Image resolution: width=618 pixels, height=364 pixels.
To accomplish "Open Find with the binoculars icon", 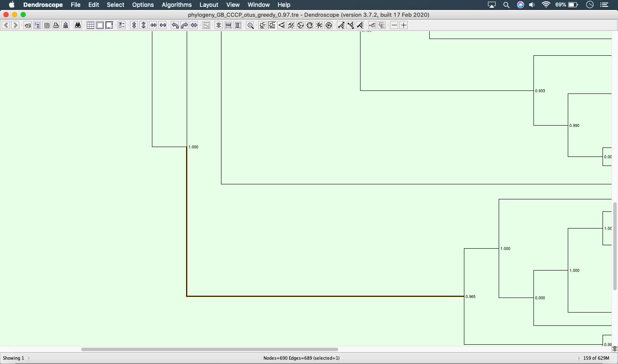I will (x=78, y=25).
